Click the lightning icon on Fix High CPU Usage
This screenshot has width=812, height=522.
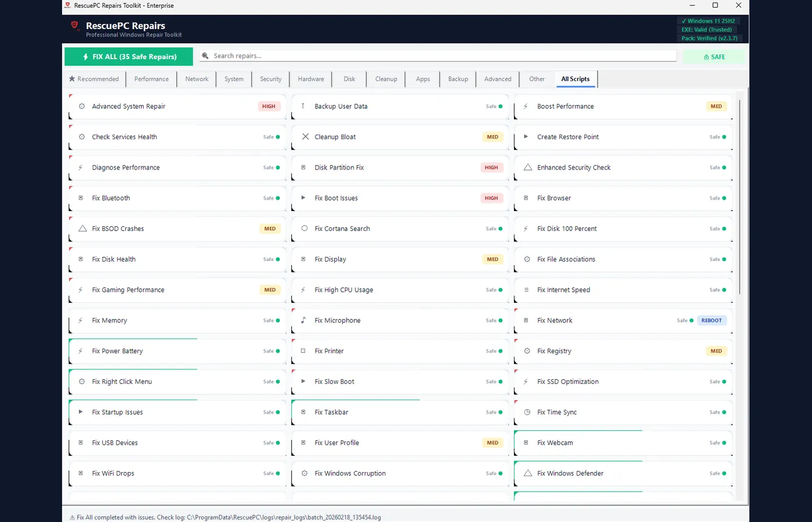click(303, 290)
